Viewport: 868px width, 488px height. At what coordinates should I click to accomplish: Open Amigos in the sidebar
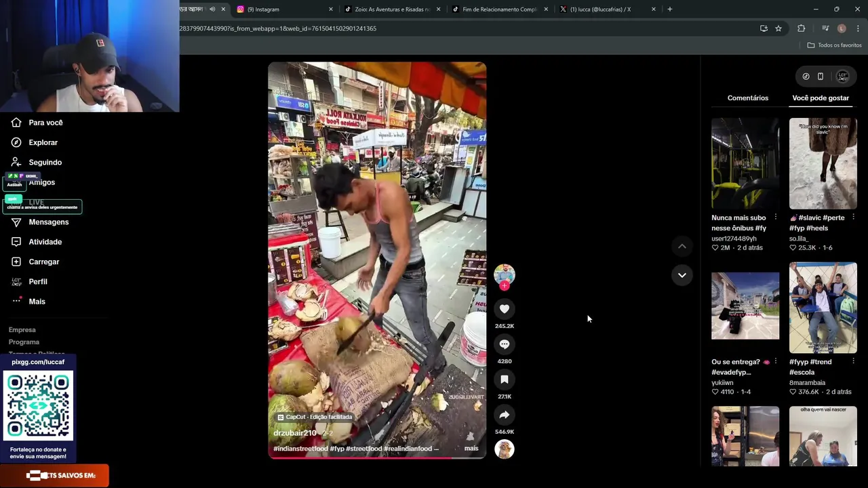[41, 182]
